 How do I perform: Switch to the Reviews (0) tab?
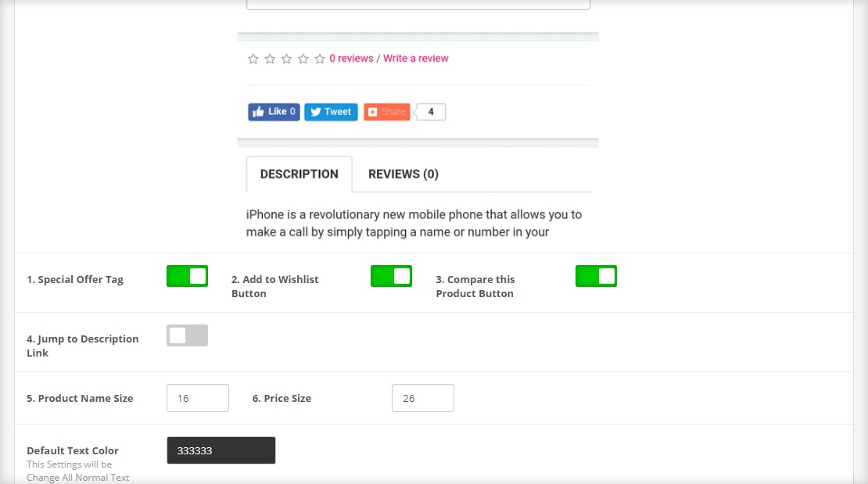point(403,174)
